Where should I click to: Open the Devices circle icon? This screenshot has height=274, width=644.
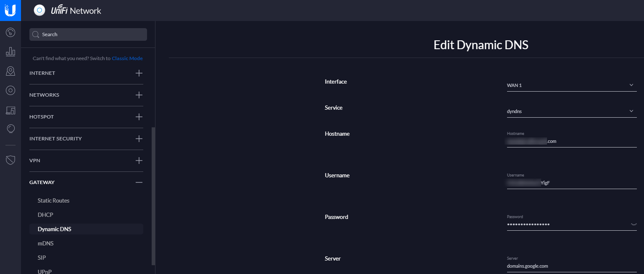pyautogui.click(x=11, y=90)
